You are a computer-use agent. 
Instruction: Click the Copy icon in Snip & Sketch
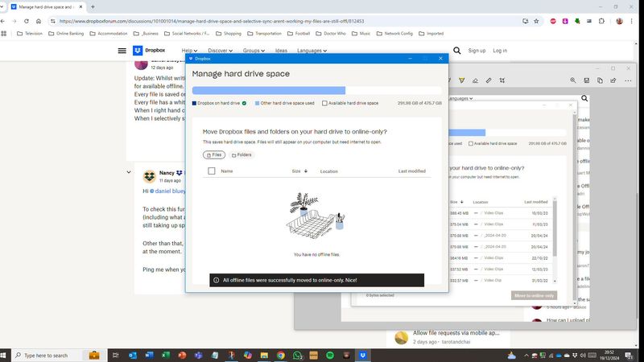click(600, 80)
